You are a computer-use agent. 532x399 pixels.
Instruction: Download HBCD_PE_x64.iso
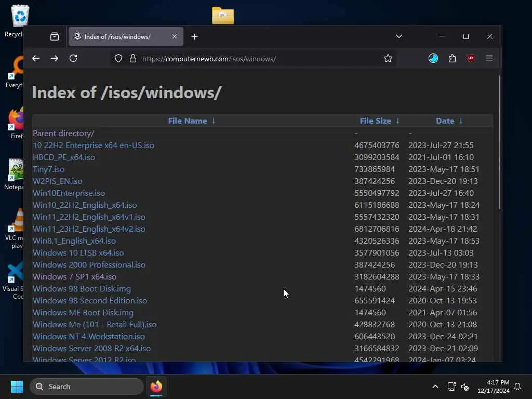click(x=64, y=157)
